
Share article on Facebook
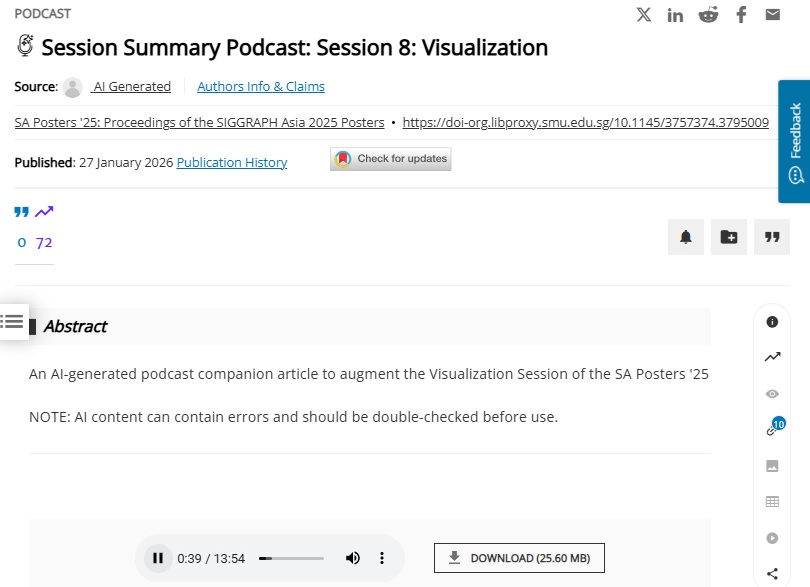point(741,14)
